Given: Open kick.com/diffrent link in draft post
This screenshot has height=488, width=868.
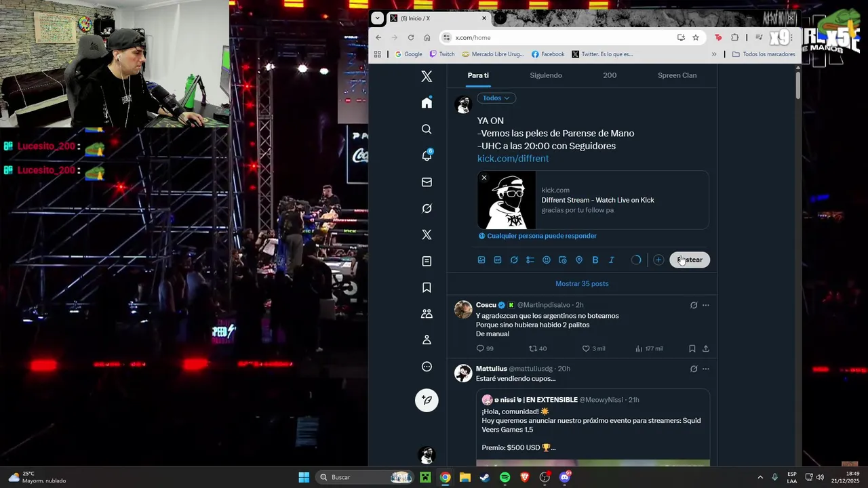Looking at the screenshot, I should click(513, 159).
